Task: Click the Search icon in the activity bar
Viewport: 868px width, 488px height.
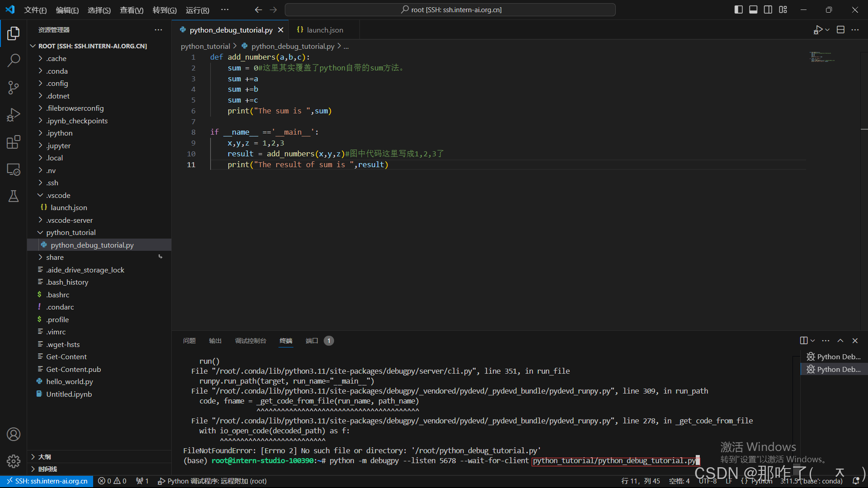Action: 13,60
